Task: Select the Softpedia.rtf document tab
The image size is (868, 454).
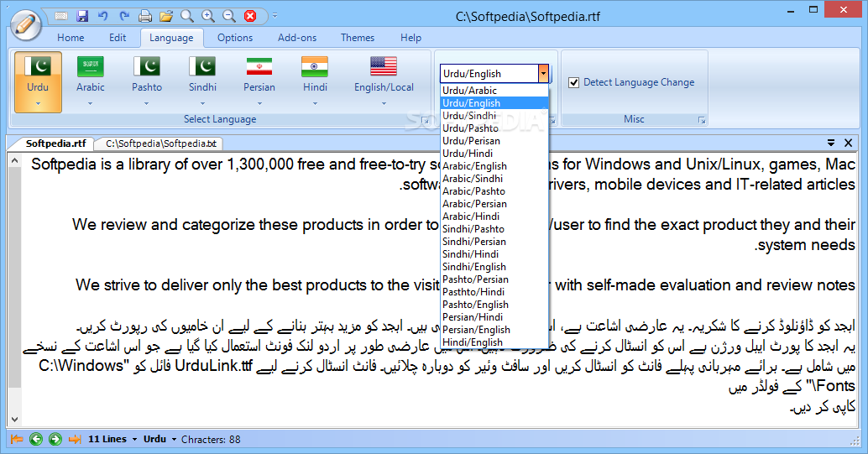Action: (55, 144)
